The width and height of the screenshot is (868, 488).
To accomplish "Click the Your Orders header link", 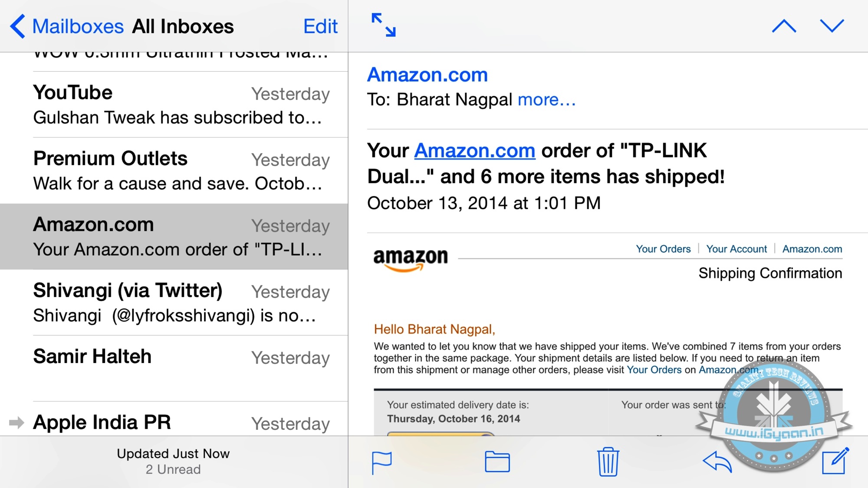I will [663, 249].
